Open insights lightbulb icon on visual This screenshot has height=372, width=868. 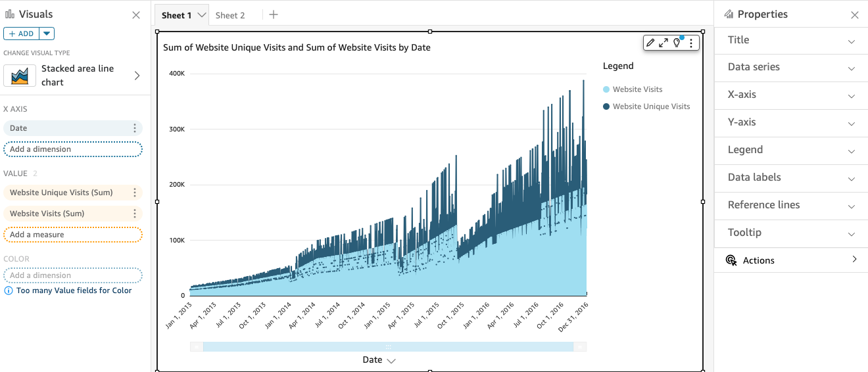(677, 43)
